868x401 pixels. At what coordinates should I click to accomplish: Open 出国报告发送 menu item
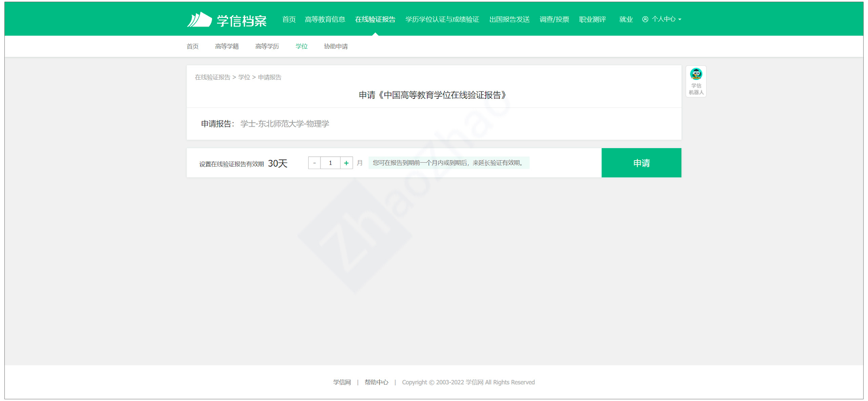[x=509, y=19]
